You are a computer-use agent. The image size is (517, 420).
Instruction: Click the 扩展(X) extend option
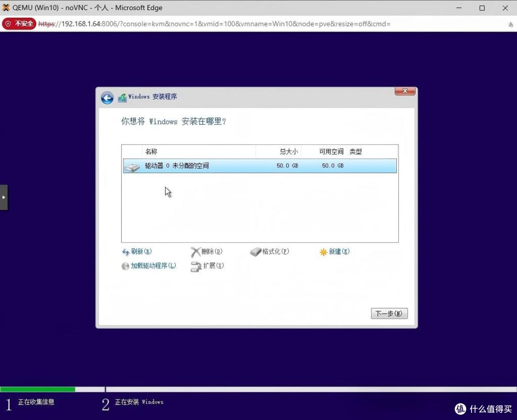coord(214,265)
